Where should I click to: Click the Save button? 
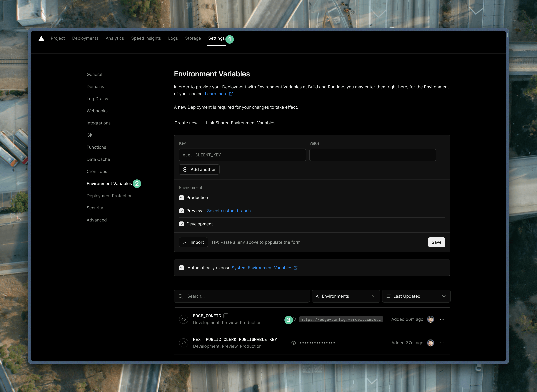click(436, 242)
